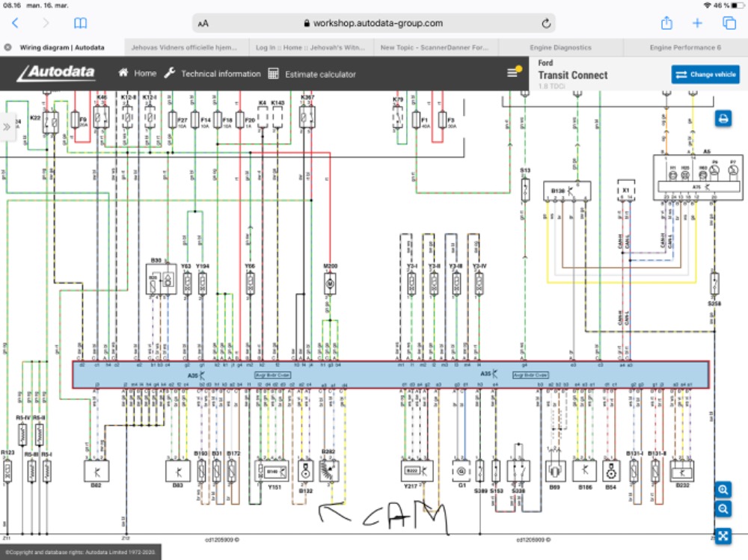Expand the collapsed left side panel
748x560 pixels.
[7, 127]
